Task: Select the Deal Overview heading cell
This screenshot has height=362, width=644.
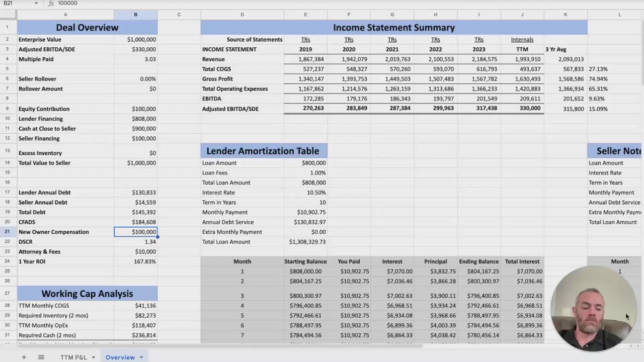Action: [x=87, y=27]
